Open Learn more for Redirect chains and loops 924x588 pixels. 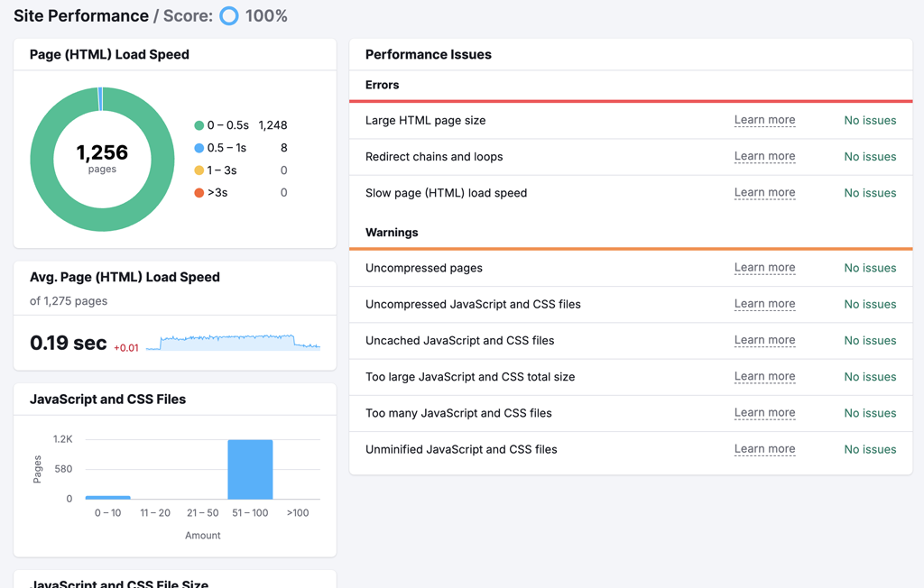coord(764,157)
